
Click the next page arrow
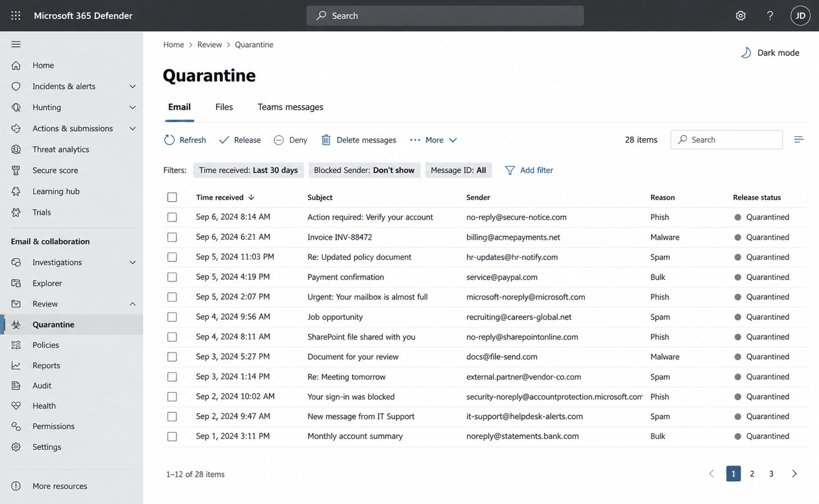click(x=794, y=474)
